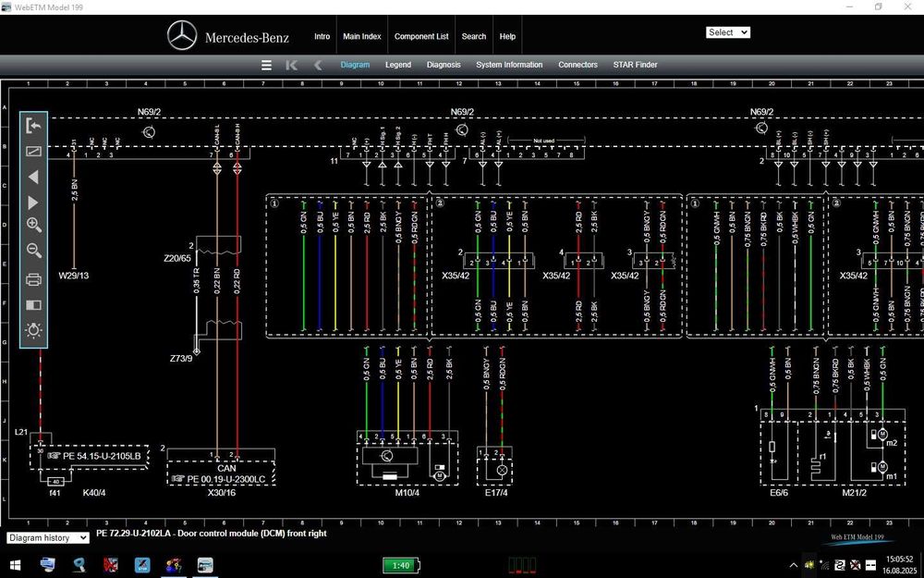This screenshot has height=578, width=924.
Task: Click component label Z73/9
Action: tap(181, 359)
